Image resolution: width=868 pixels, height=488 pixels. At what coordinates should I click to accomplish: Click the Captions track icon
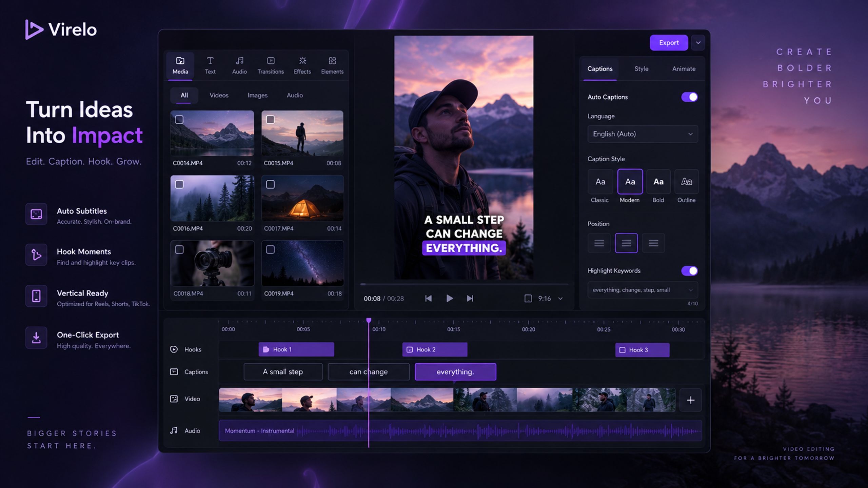pos(174,372)
